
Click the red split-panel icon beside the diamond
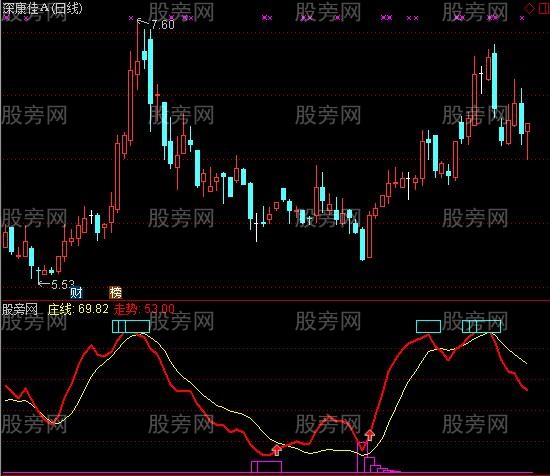(543, 8)
